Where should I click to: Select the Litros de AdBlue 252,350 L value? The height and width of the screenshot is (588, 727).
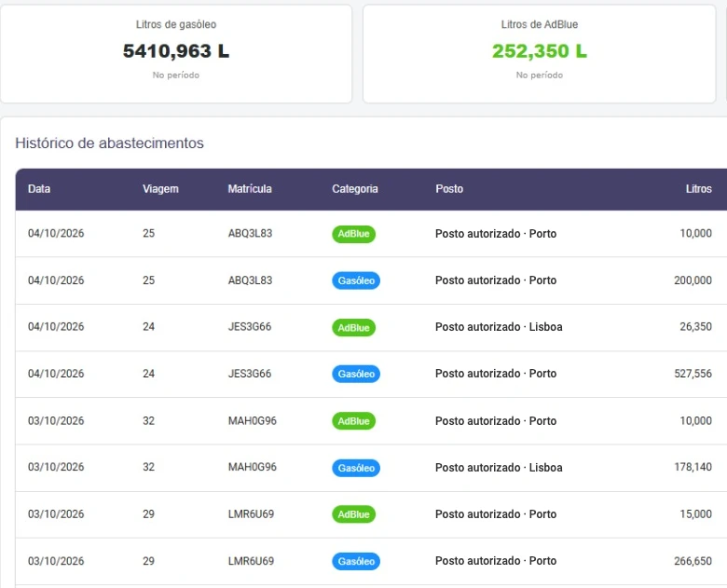pyautogui.click(x=540, y=51)
